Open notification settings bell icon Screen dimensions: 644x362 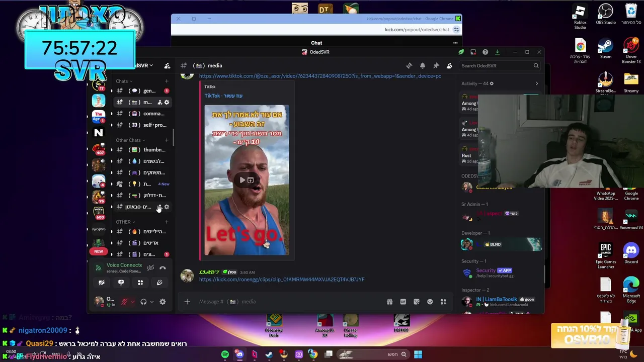(423, 66)
